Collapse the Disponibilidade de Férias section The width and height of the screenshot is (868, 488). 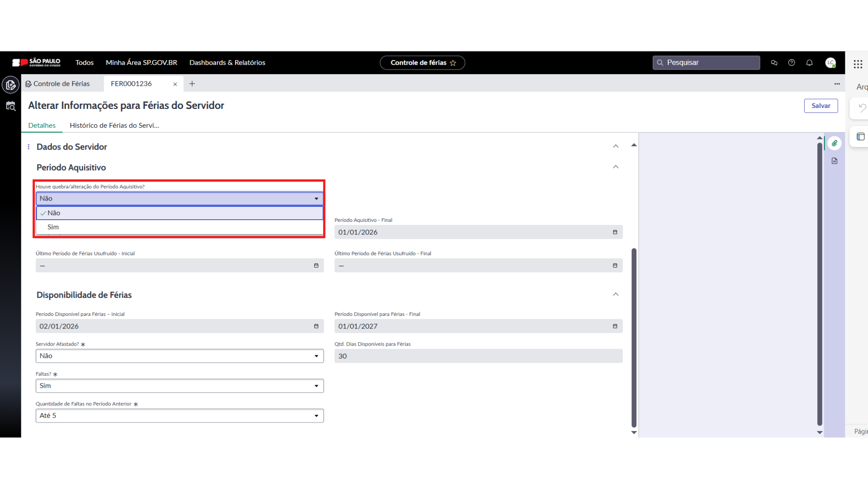615,295
